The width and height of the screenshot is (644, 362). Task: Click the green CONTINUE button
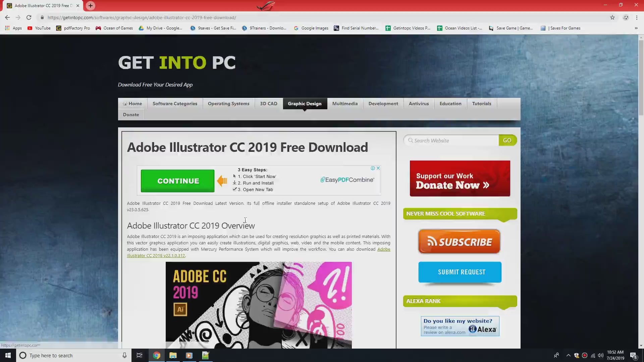pos(177,181)
